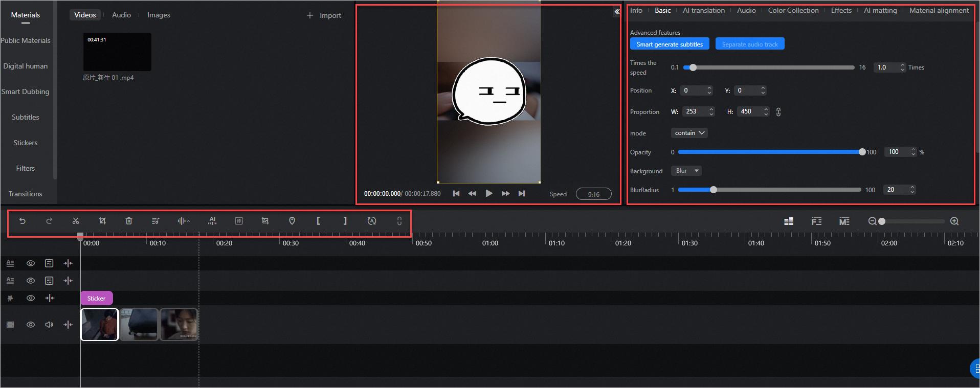Click the right bracket out-point icon

345,221
